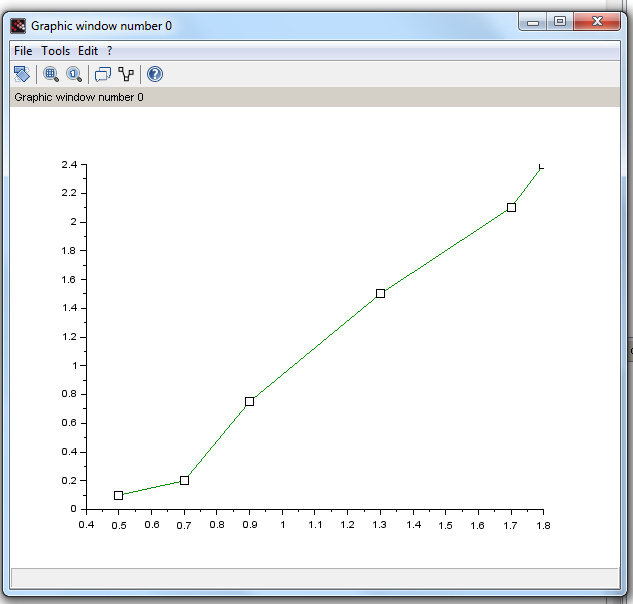The height and width of the screenshot is (604, 633).
Task: Open the Edit menu
Action: pos(88,51)
